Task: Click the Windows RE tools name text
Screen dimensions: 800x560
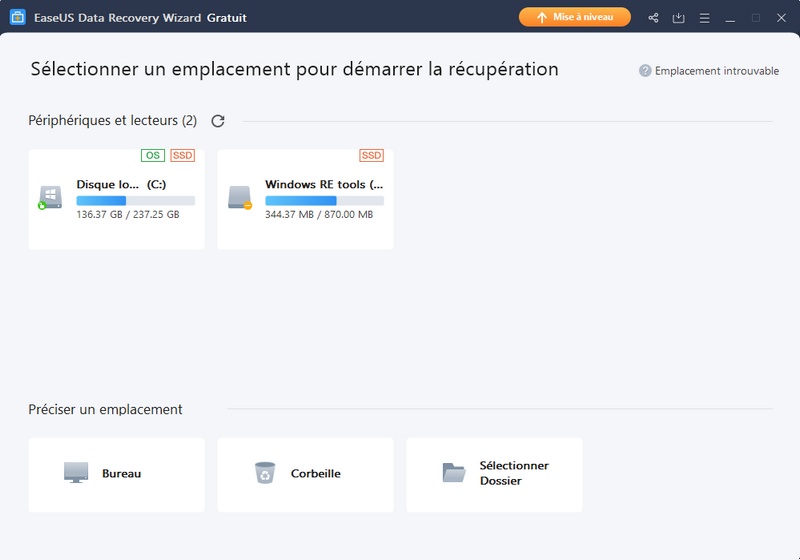Action: pyautogui.click(x=324, y=185)
